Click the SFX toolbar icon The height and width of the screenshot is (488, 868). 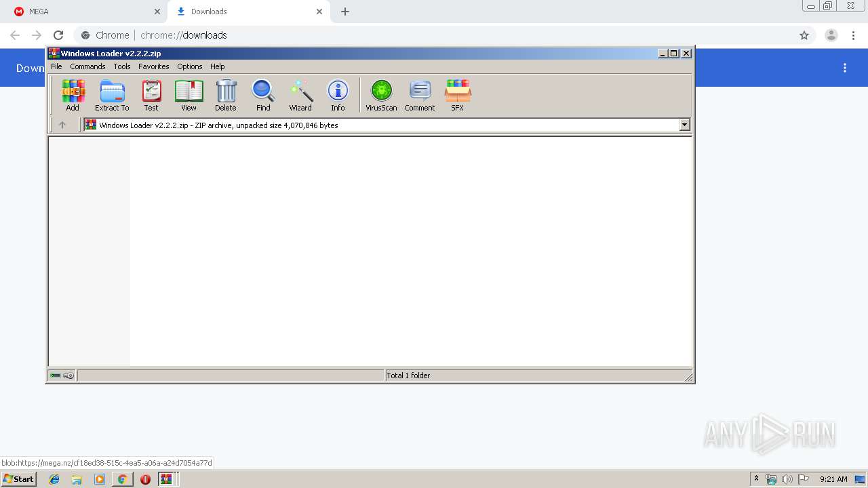(458, 95)
